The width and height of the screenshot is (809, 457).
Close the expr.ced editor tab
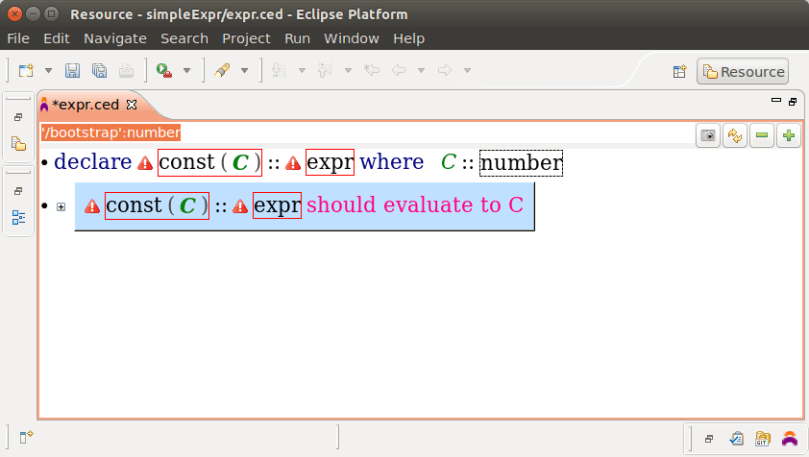(x=131, y=104)
